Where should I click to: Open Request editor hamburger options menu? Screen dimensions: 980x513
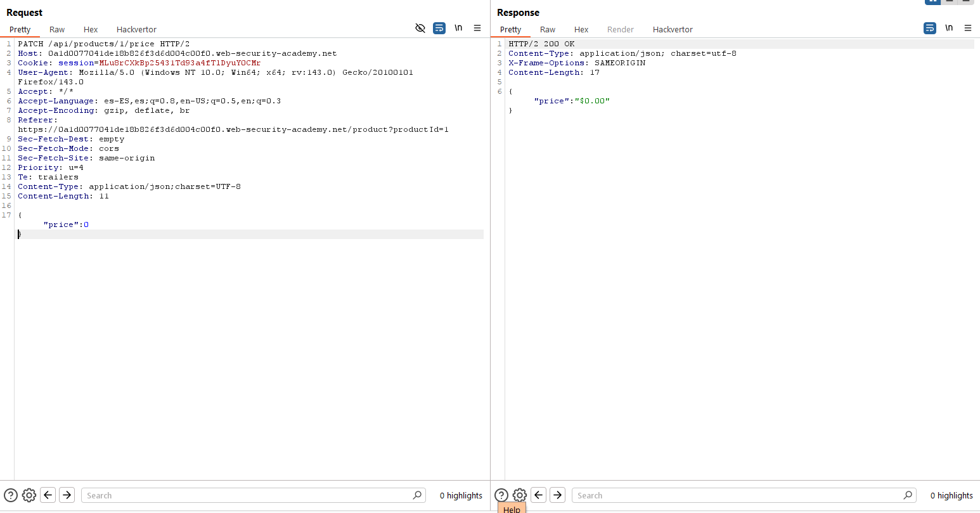[x=477, y=28]
